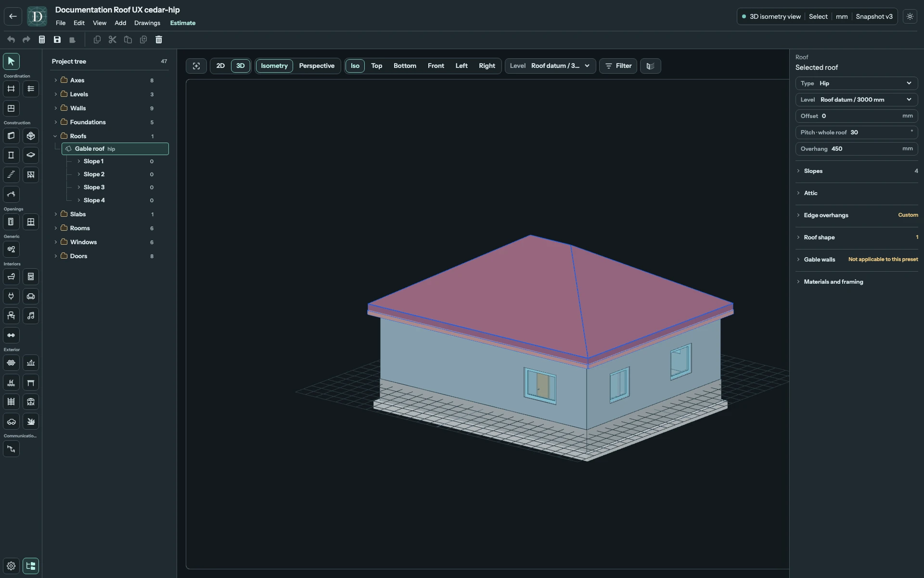The width and height of the screenshot is (924, 578).
Task: Open the roof Type Hip dropdown
Action: point(857,83)
